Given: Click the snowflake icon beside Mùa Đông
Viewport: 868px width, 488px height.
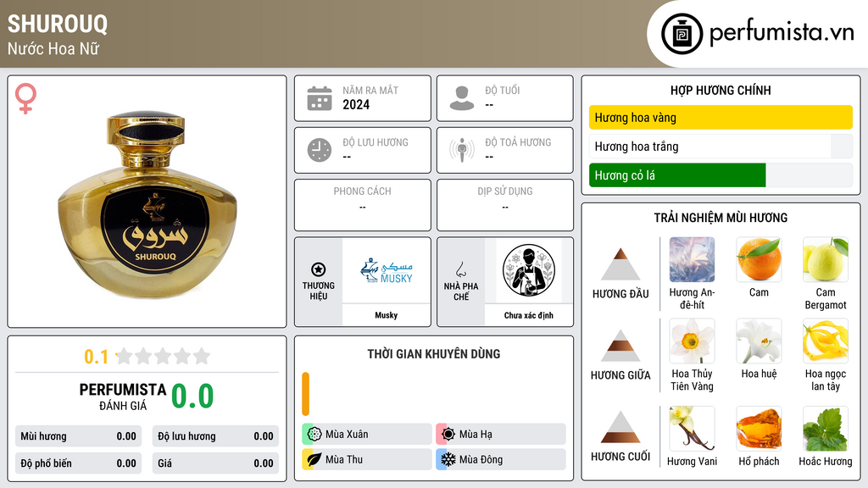Looking at the screenshot, I should pos(448,459).
